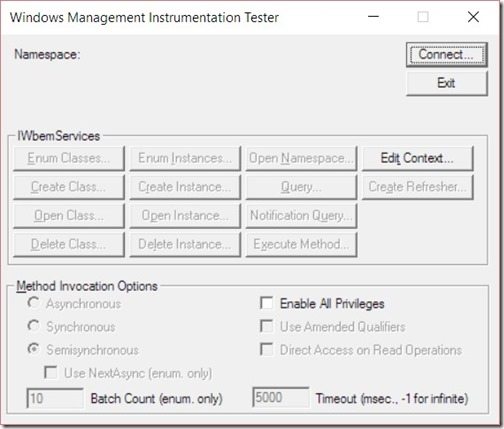Click the Delete Instance... button
The width and height of the screenshot is (504, 429).
coord(185,244)
